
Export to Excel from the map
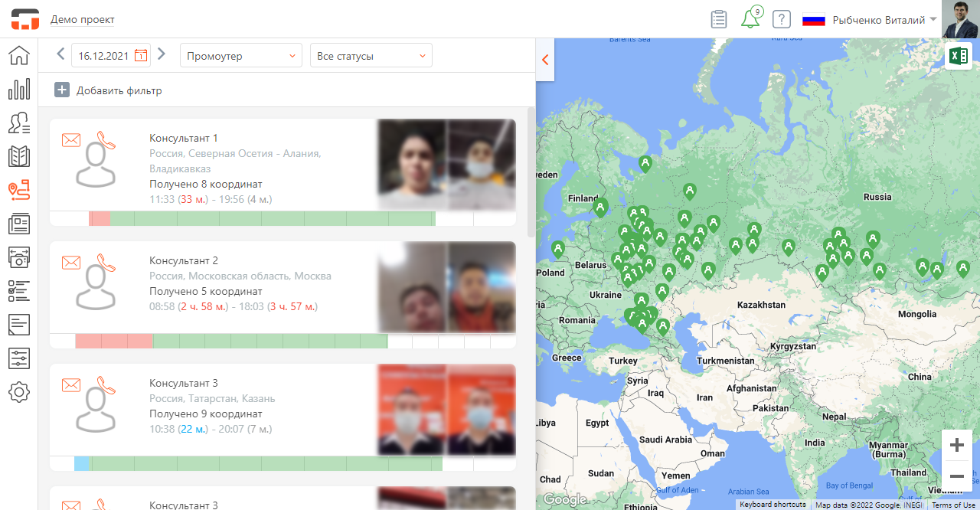point(959,56)
